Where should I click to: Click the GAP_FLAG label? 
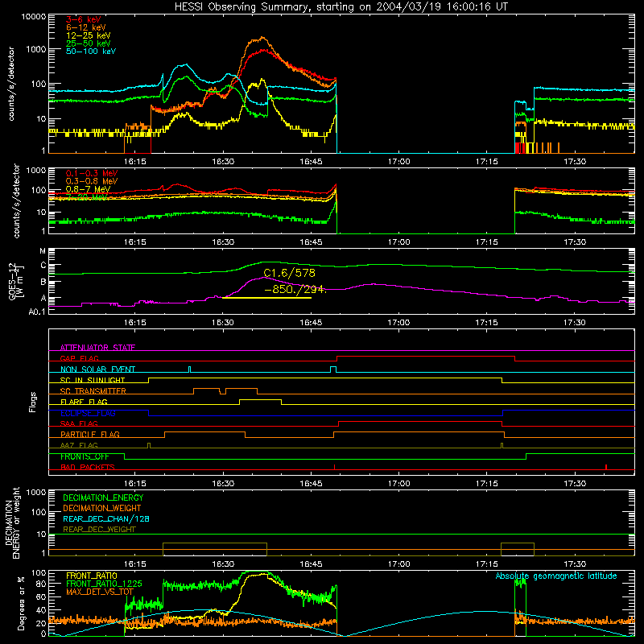(x=79, y=358)
